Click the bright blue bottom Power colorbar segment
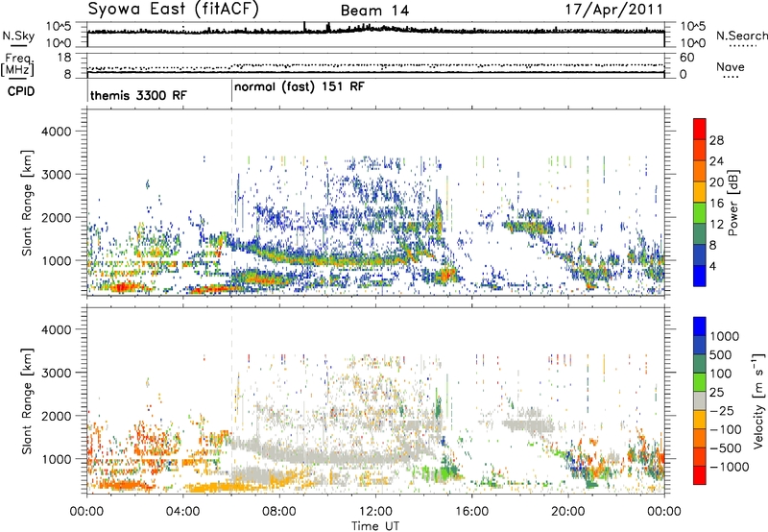Viewport: 768px width, 532px height. tap(700, 276)
